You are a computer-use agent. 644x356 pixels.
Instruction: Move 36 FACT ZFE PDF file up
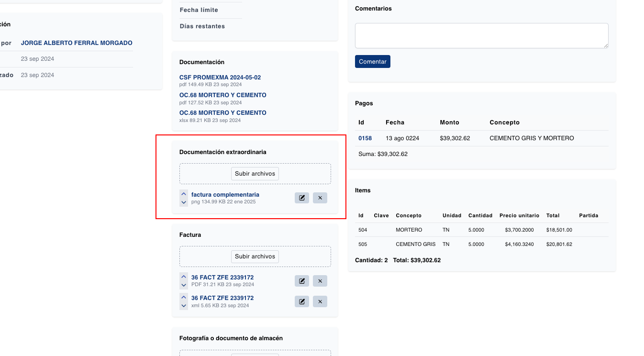[x=184, y=277]
